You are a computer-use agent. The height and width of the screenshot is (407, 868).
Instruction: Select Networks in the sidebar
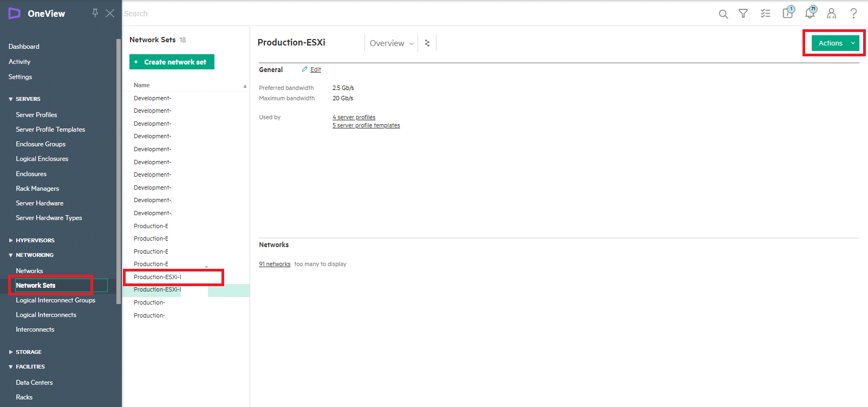click(x=29, y=271)
